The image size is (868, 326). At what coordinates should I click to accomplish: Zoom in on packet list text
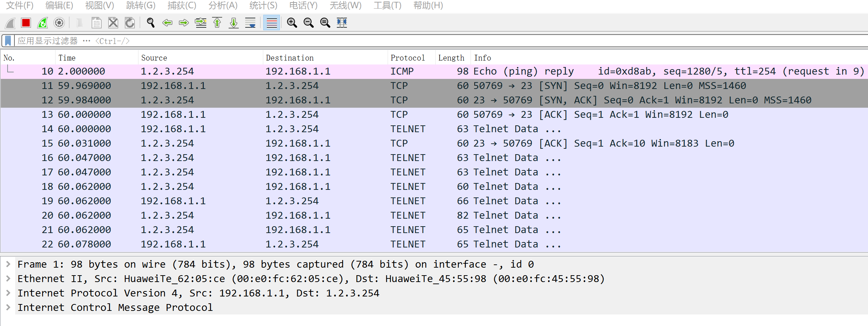[x=292, y=23]
